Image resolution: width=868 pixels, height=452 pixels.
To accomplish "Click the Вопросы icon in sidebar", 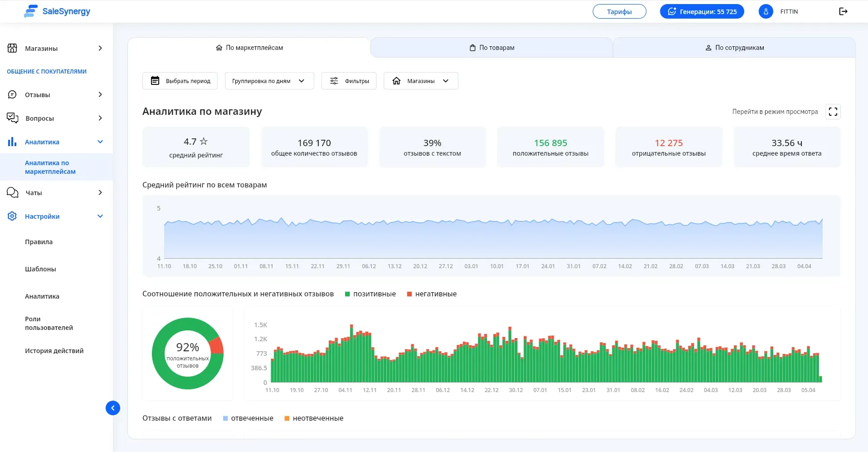I will [x=12, y=118].
